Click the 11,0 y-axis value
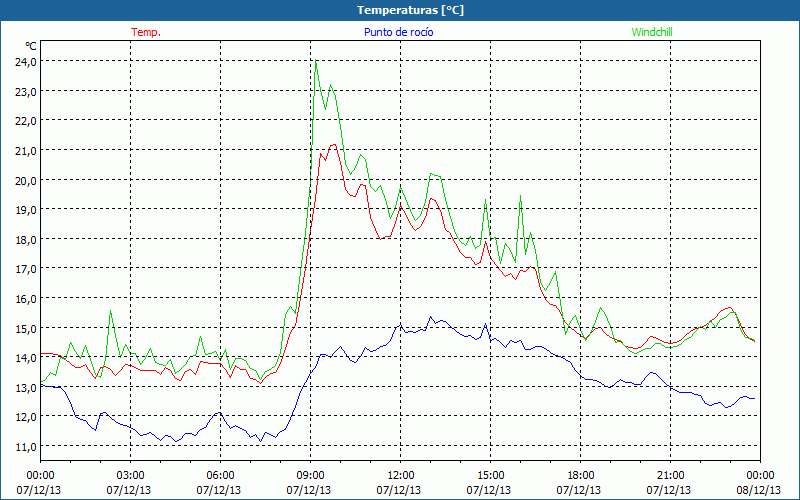The width and height of the screenshot is (800, 500). (27, 446)
